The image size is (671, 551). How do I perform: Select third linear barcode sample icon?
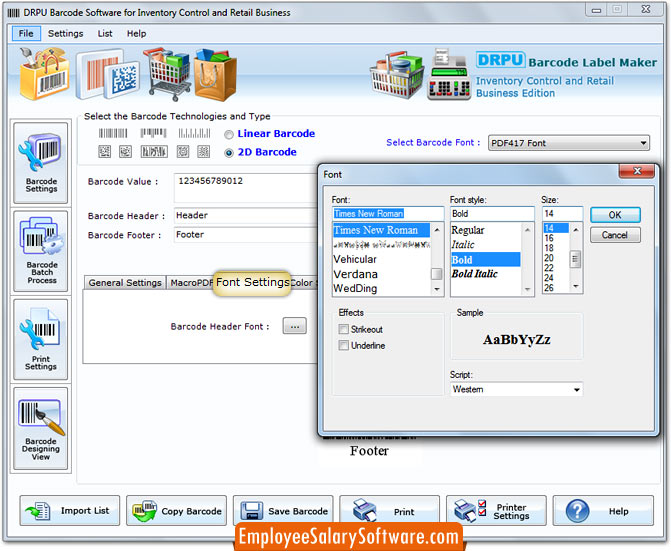coord(194,133)
